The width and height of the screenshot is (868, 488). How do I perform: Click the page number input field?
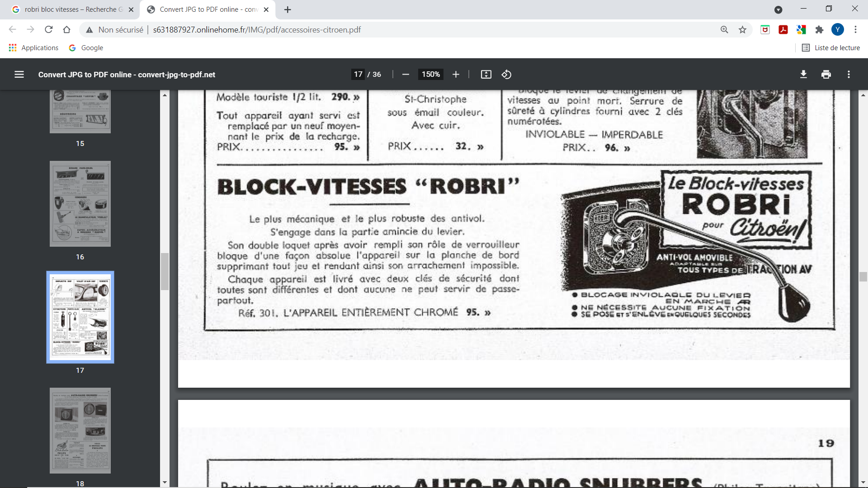(358, 75)
